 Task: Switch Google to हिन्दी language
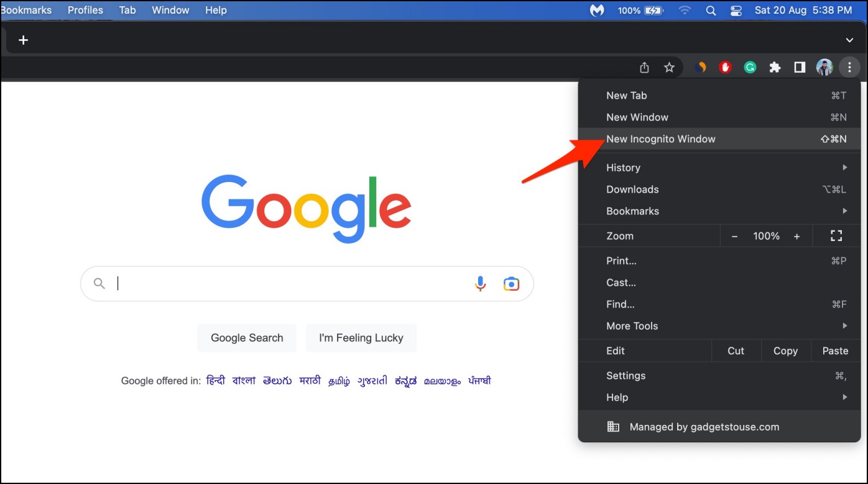[x=216, y=381]
